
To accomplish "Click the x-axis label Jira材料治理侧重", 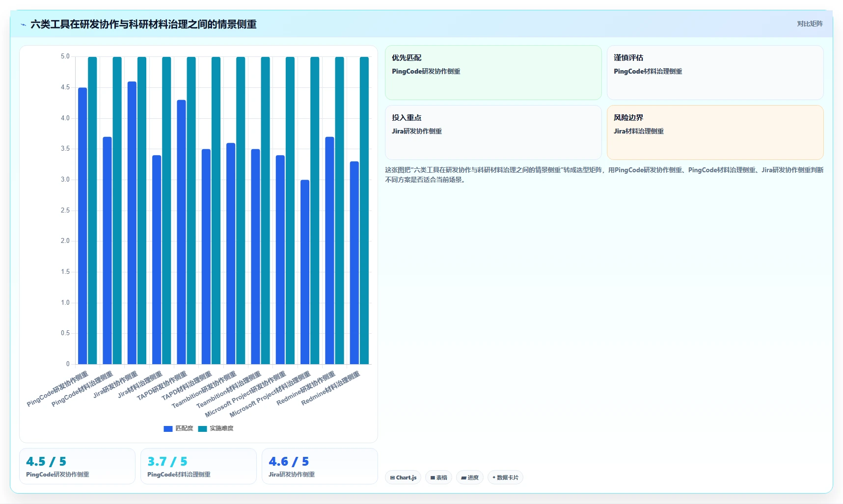I will coord(140,384).
